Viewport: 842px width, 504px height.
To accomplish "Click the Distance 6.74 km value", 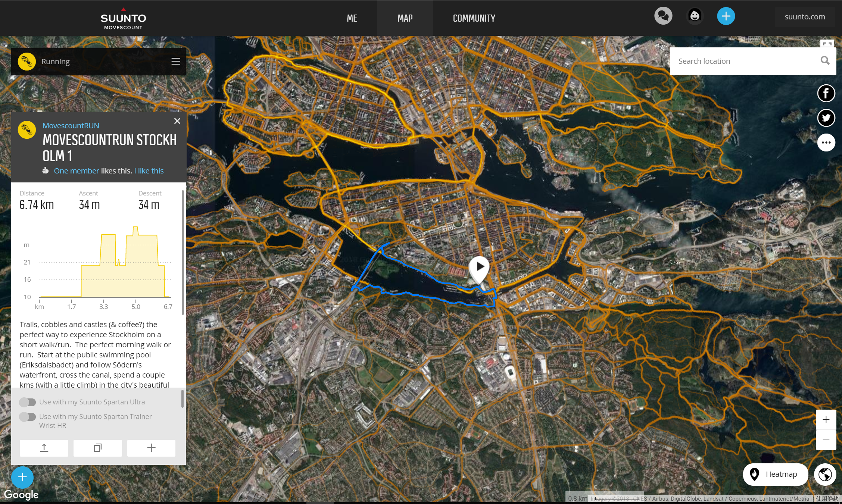I will click(37, 205).
